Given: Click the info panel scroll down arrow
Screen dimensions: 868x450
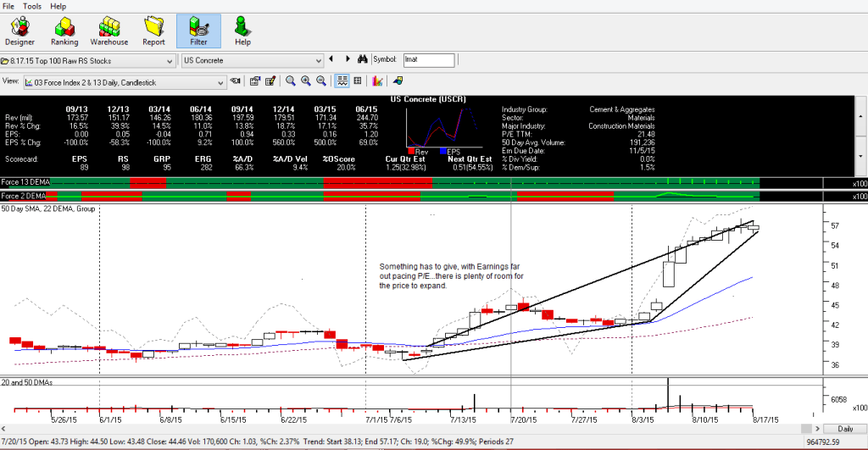Looking at the screenshot, I should [860, 156].
